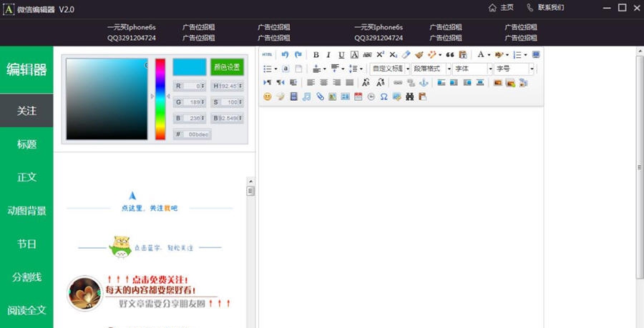This screenshot has height=328, width=644.
Task: Switch to the 正文 category tab
Action: (26, 177)
